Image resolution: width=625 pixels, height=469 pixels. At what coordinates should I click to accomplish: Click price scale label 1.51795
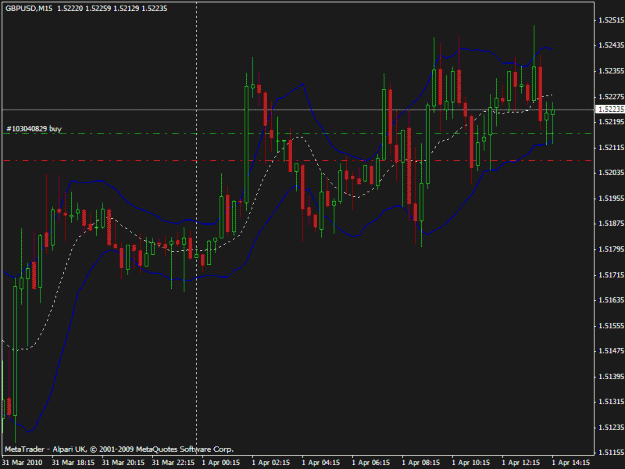pos(611,249)
